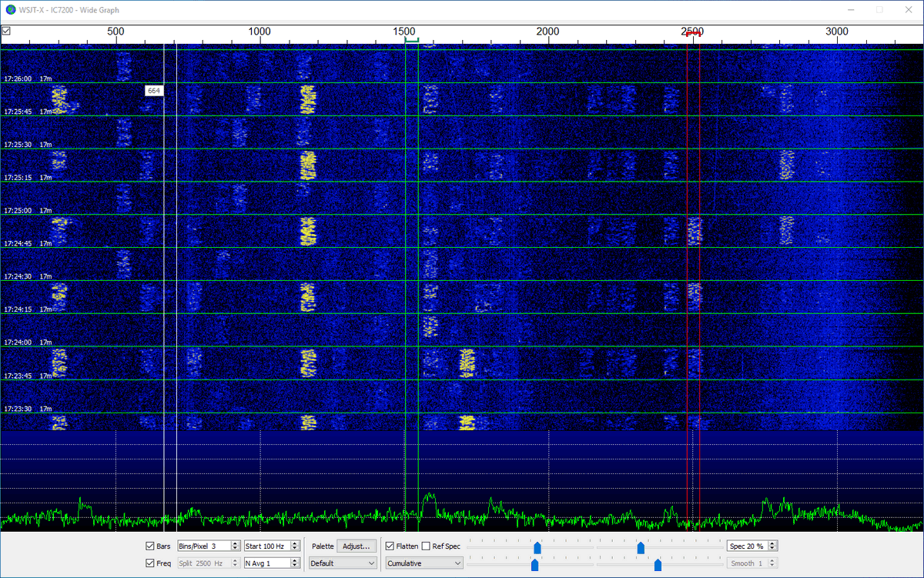Click into the N Avg input field
Image resolution: width=924 pixels, height=578 pixels.
point(266,563)
